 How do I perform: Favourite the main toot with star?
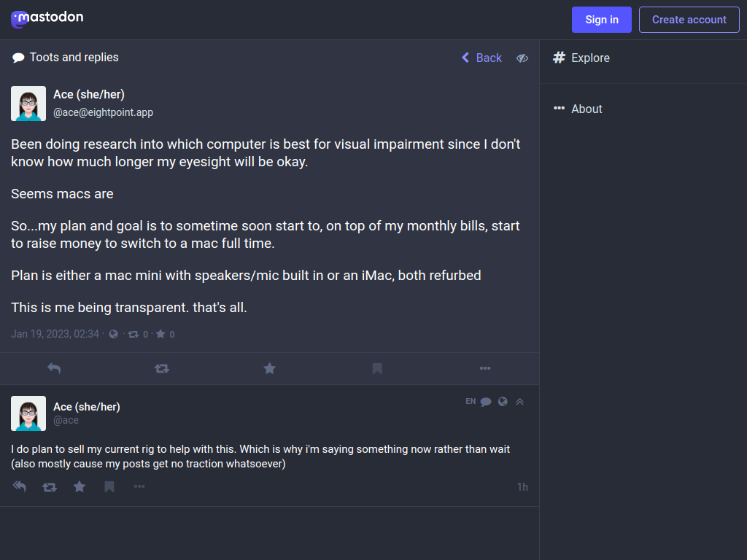pos(270,368)
